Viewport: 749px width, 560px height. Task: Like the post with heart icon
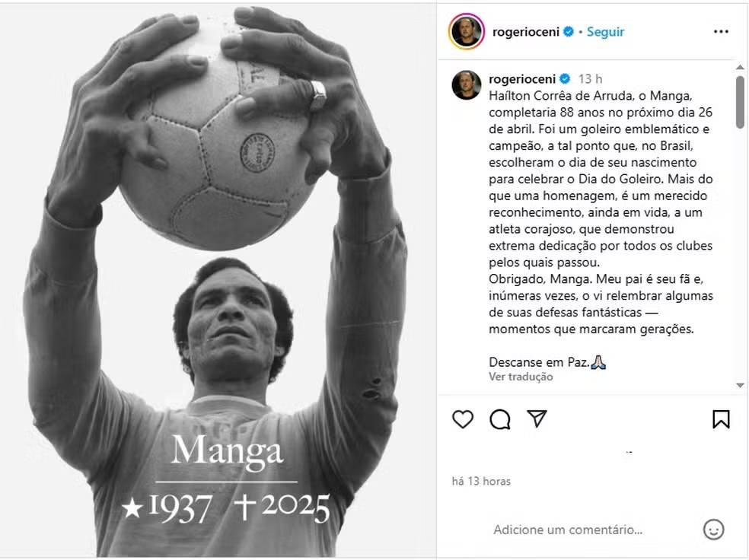point(462,419)
